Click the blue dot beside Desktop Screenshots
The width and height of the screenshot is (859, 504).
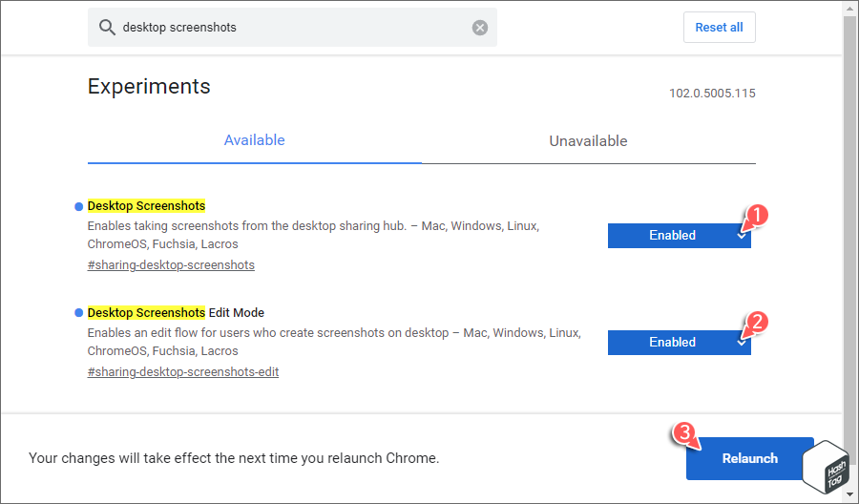tap(78, 206)
